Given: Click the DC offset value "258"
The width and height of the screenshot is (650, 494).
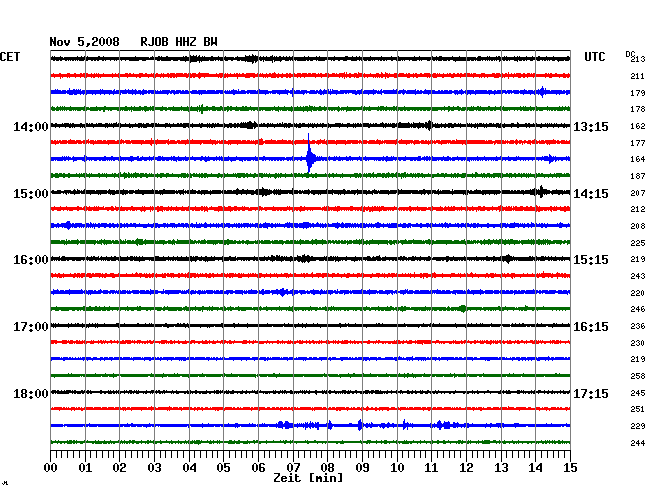Looking at the screenshot, I should [x=638, y=376].
